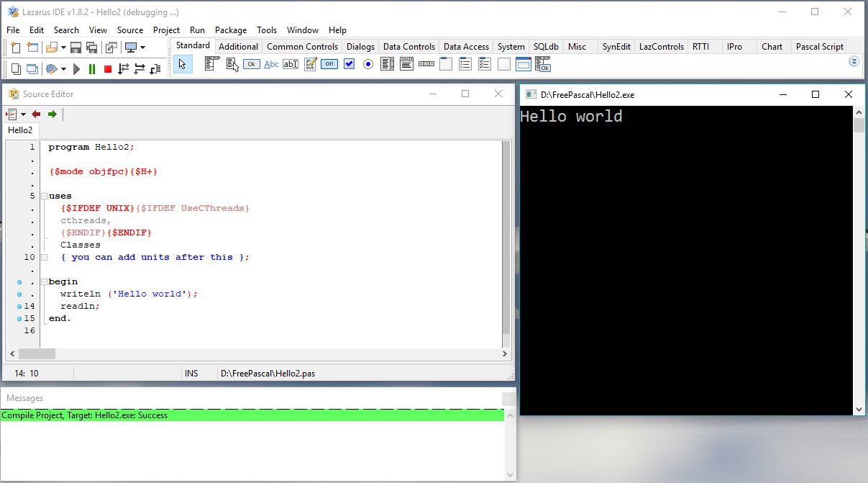The width and height of the screenshot is (868, 483).
Task: Select the TButton component in palette
Action: (x=251, y=64)
